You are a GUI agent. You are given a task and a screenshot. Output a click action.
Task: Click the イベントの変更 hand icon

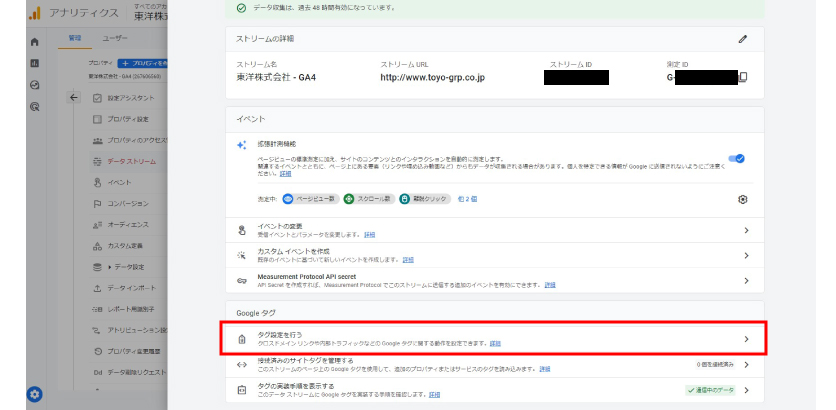(x=242, y=230)
